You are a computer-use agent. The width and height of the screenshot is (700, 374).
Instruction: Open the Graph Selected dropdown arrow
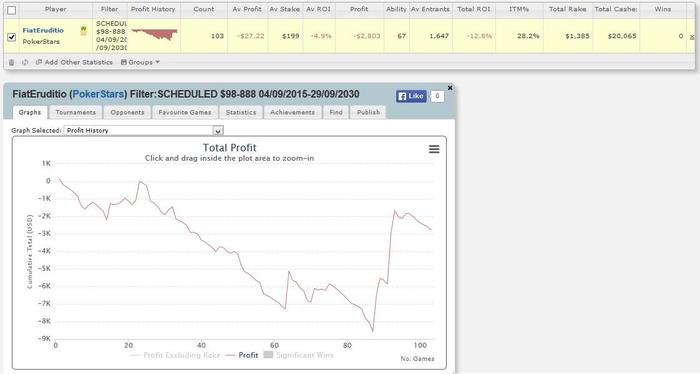coord(218,131)
